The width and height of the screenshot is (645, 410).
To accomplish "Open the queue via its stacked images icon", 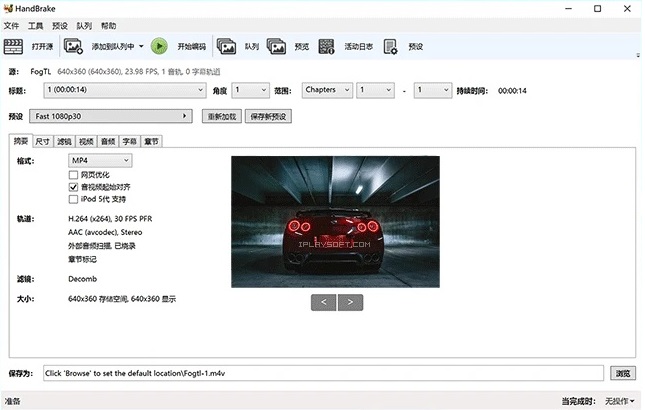I will coord(226,46).
